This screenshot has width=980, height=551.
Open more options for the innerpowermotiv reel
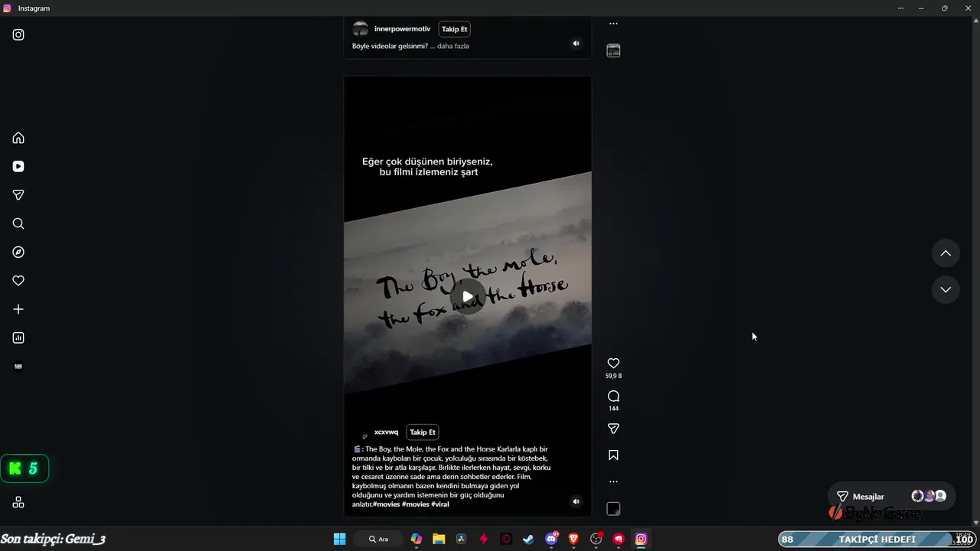pos(613,24)
